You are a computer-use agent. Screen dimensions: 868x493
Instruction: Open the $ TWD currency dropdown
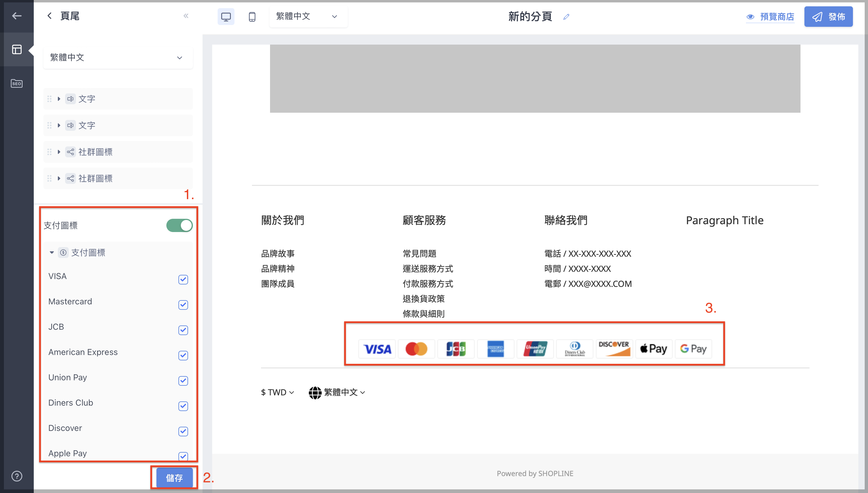[x=278, y=392]
